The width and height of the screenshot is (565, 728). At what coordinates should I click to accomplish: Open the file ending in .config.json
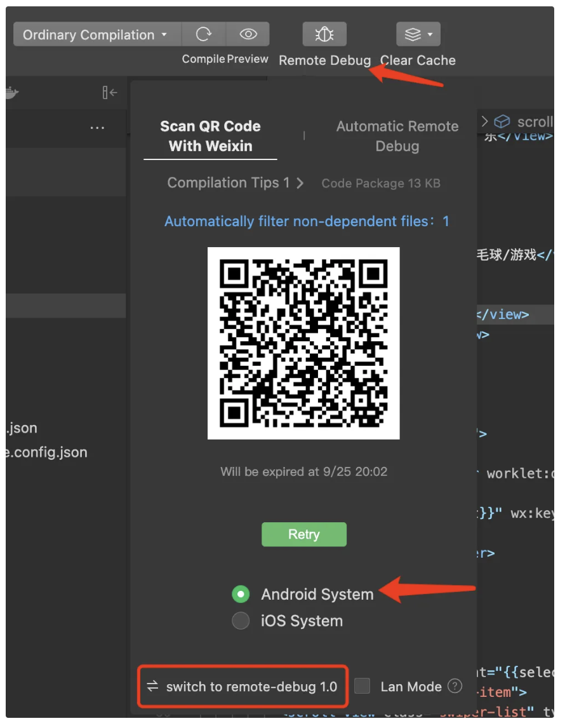(46, 452)
